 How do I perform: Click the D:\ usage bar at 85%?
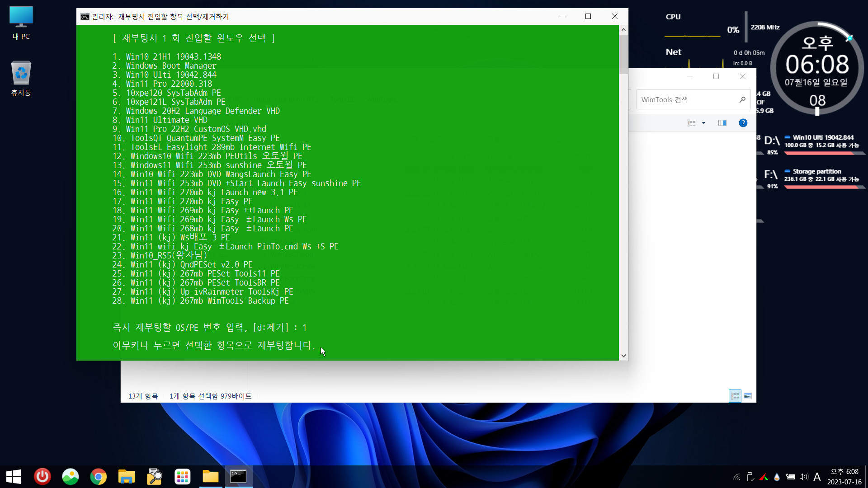click(825, 153)
